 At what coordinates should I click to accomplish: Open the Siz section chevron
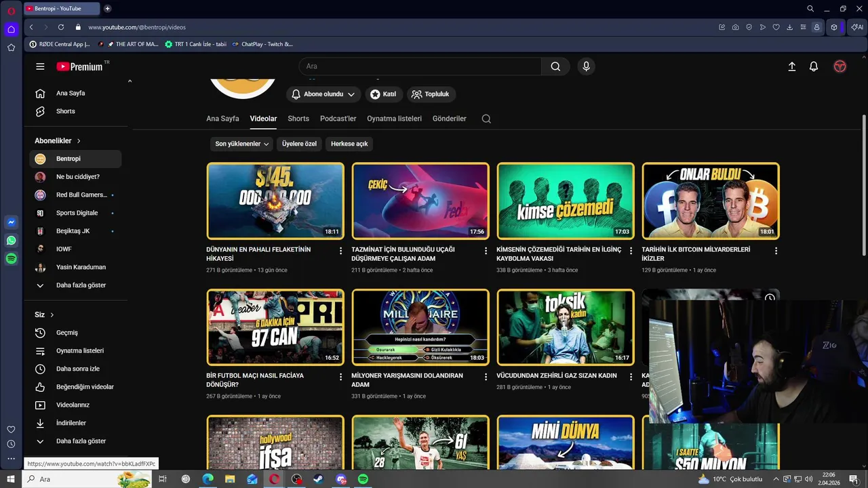coord(52,314)
